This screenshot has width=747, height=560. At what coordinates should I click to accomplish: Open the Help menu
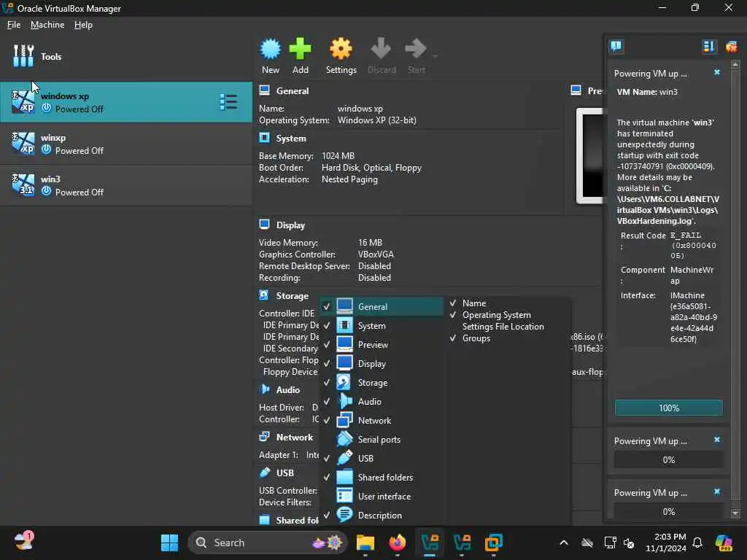[x=83, y=25]
